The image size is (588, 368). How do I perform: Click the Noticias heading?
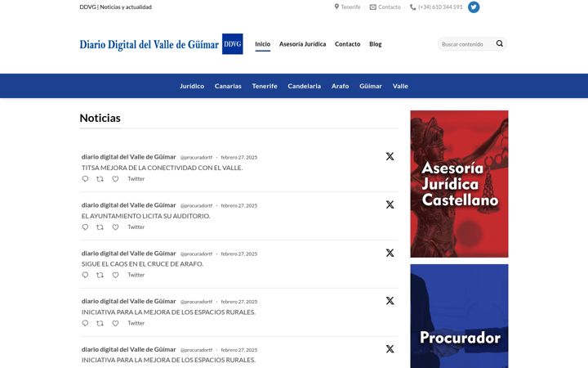(x=100, y=118)
